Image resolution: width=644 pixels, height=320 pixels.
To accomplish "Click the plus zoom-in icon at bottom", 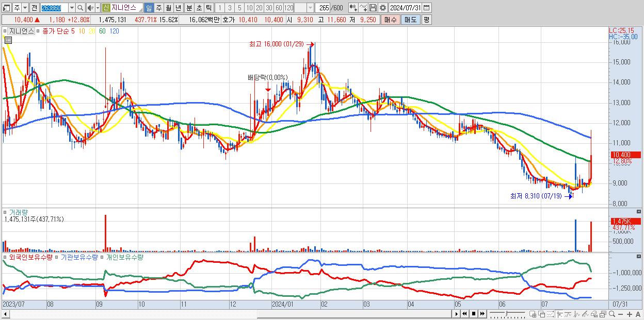I will [630, 314].
